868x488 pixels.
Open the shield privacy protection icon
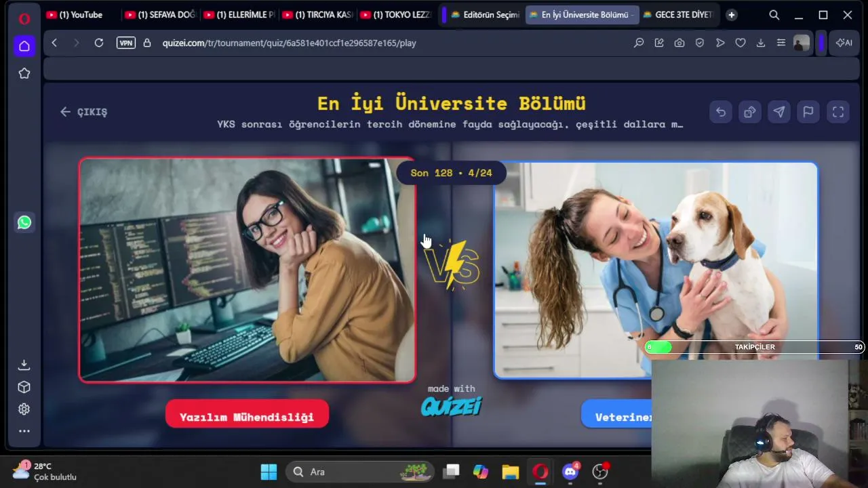click(700, 43)
